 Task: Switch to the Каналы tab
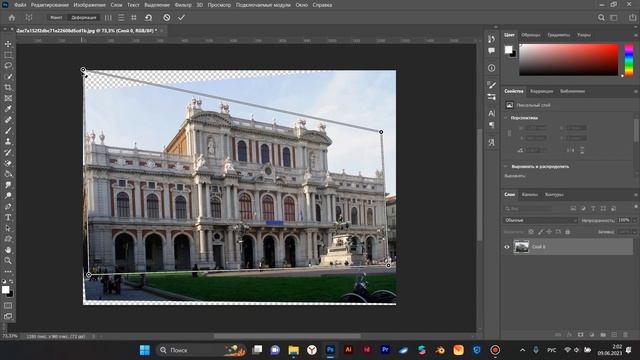(x=530, y=195)
